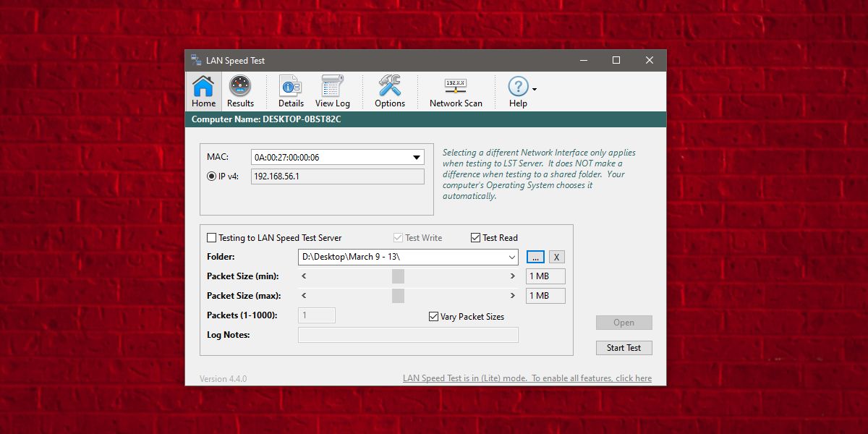Screen dimensions: 868x434
Task: Click Computer Name DESKTOP-0BST82C header text
Action: [266, 119]
